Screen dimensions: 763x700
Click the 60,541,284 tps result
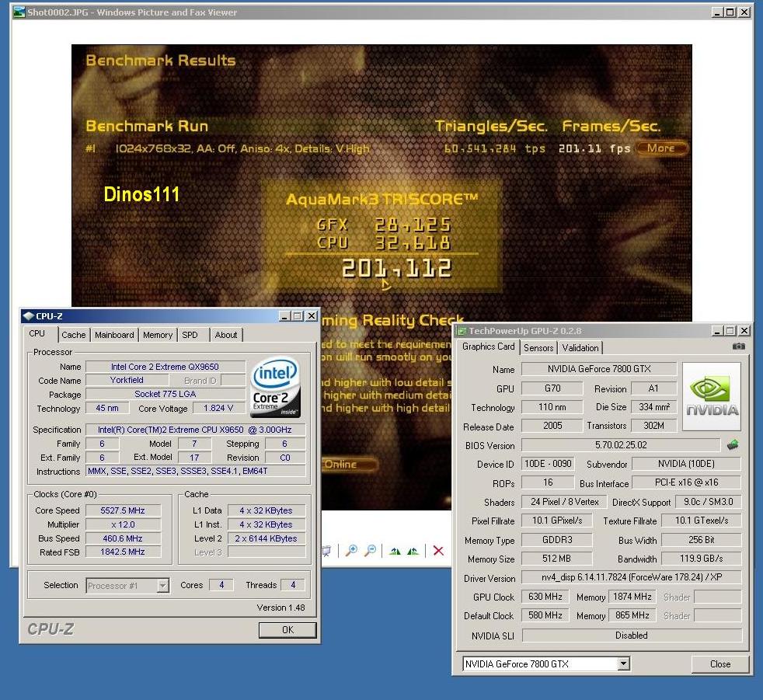click(x=494, y=148)
